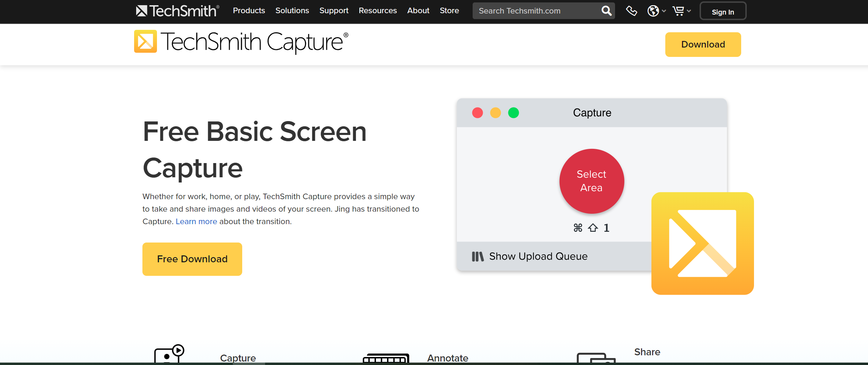Click the yellow minimize dot in Capture window

[495, 113]
